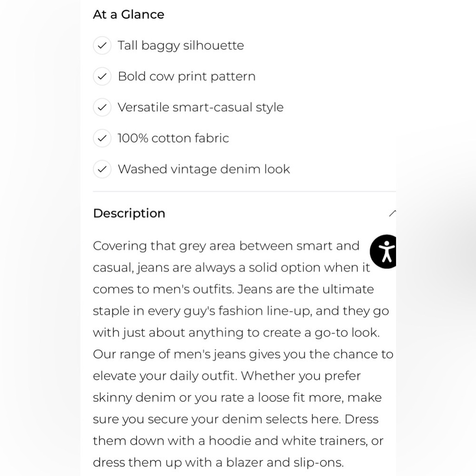The height and width of the screenshot is (476, 476).
Task: Click the divider line above Description
Action: coord(244,191)
